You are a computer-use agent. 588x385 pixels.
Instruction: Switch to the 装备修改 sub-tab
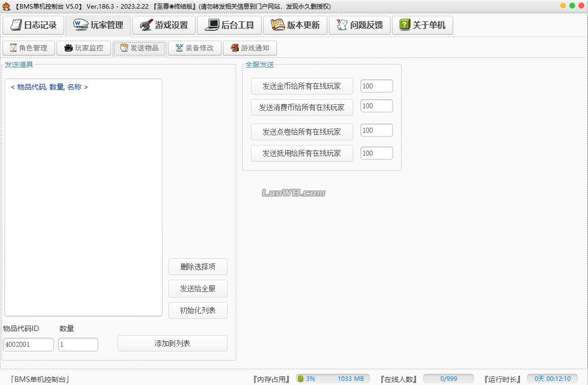194,48
